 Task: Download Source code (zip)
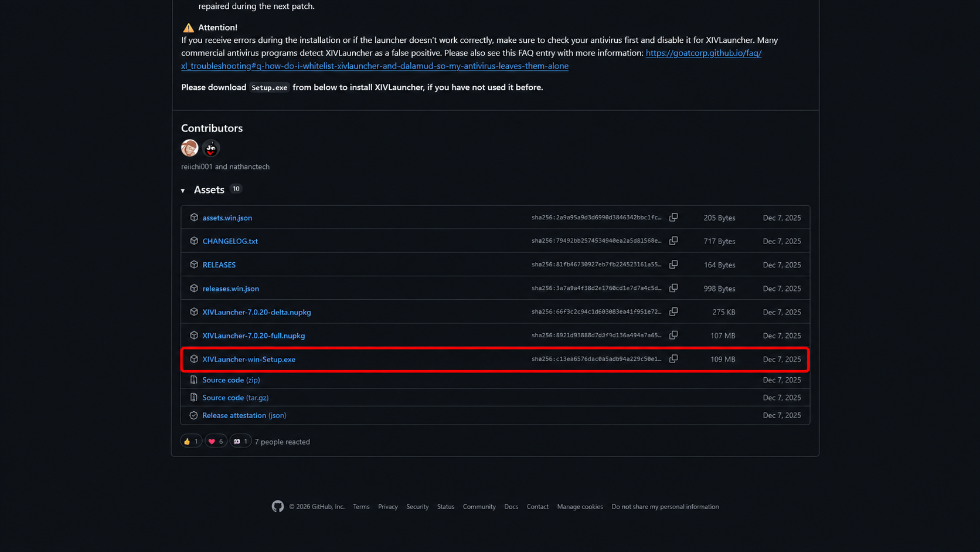point(231,380)
